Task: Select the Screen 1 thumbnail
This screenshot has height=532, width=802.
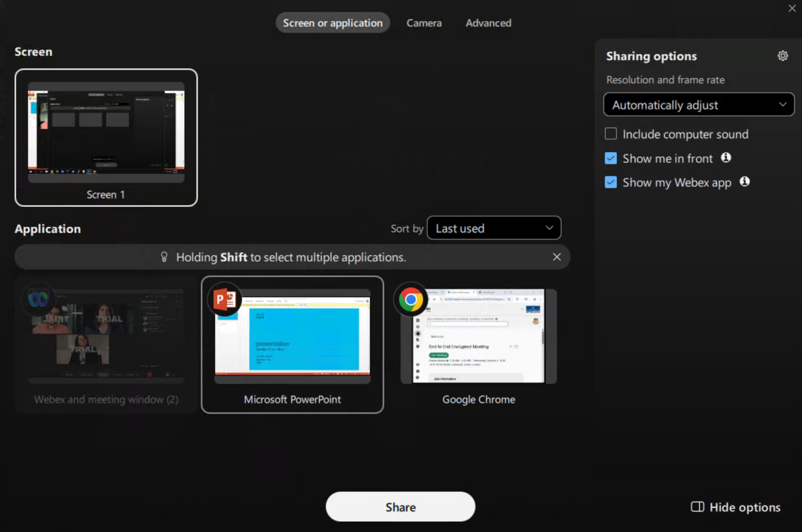Action: pyautogui.click(x=106, y=137)
